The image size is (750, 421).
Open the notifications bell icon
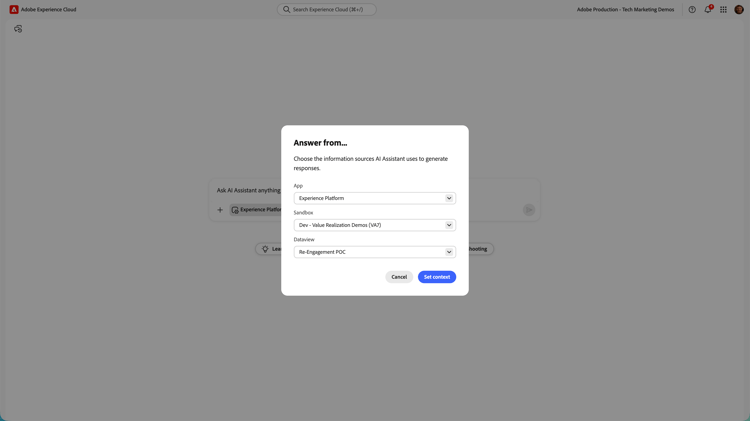click(x=708, y=10)
